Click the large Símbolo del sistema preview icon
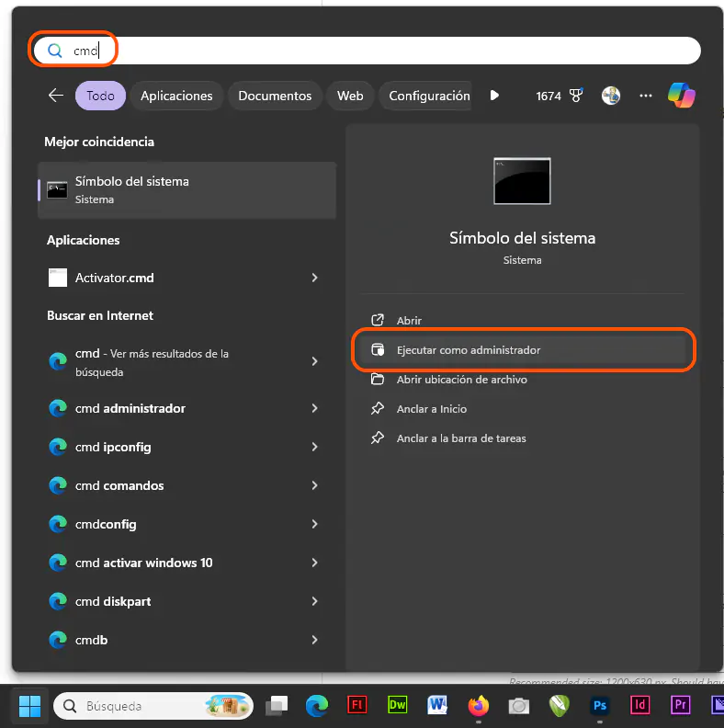 [x=522, y=180]
